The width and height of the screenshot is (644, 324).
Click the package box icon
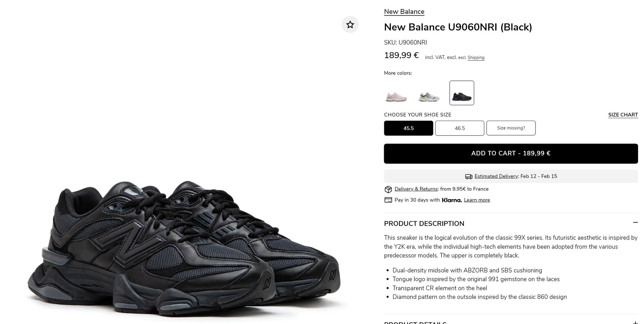388,189
